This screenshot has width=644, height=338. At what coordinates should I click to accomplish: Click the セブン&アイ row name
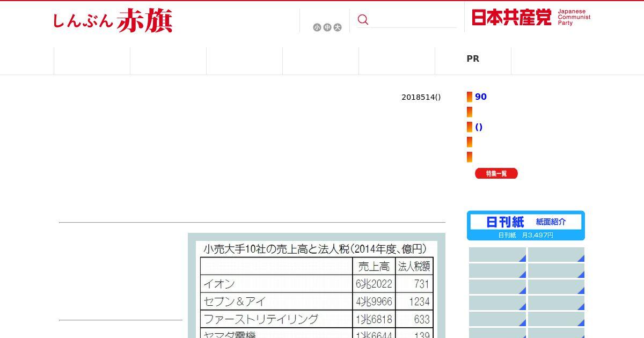coord(235,302)
